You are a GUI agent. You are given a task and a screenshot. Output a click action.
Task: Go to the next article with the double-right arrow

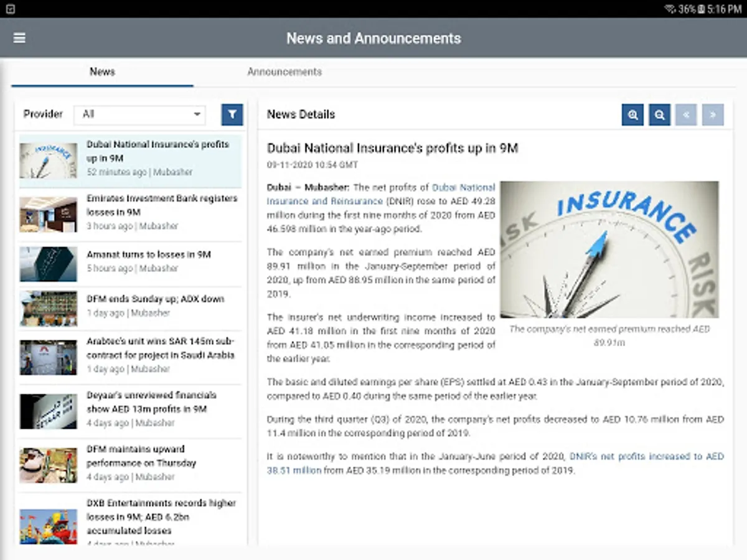pos(713,114)
